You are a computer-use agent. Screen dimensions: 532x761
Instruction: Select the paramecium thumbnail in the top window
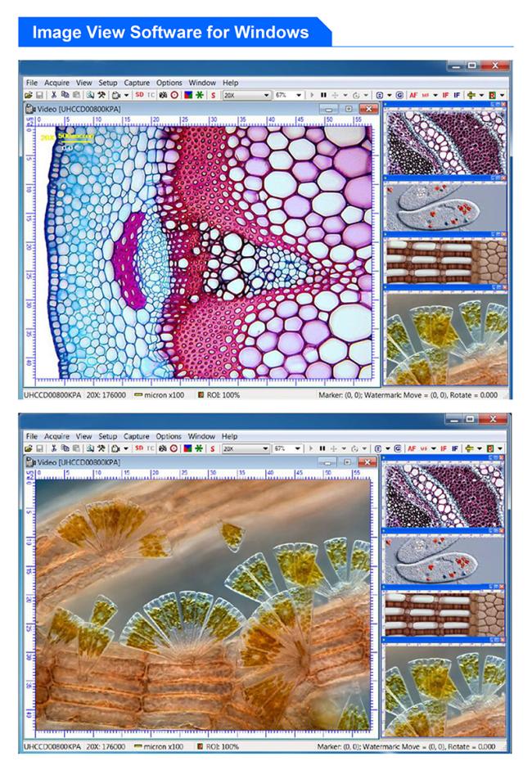(x=446, y=209)
